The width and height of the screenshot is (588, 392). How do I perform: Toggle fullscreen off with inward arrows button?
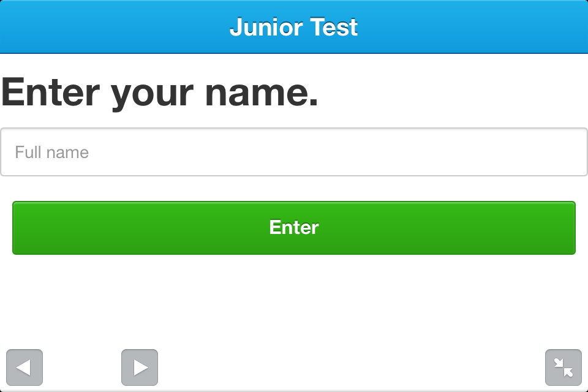(563, 367)
